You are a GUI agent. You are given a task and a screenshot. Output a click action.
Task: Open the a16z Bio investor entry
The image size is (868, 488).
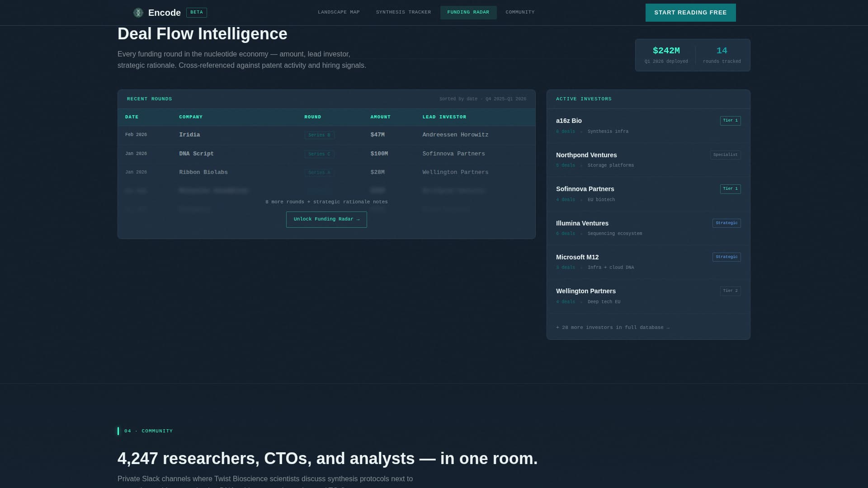648,126
